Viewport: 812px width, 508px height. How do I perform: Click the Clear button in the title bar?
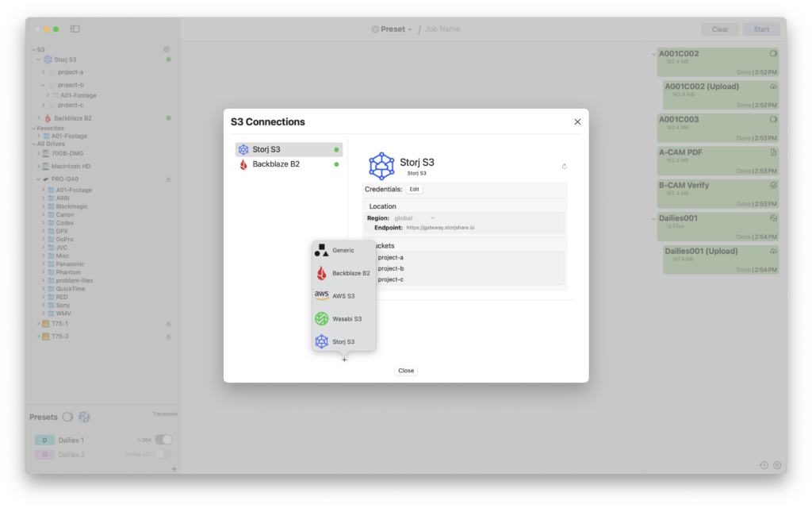point(720,29)
